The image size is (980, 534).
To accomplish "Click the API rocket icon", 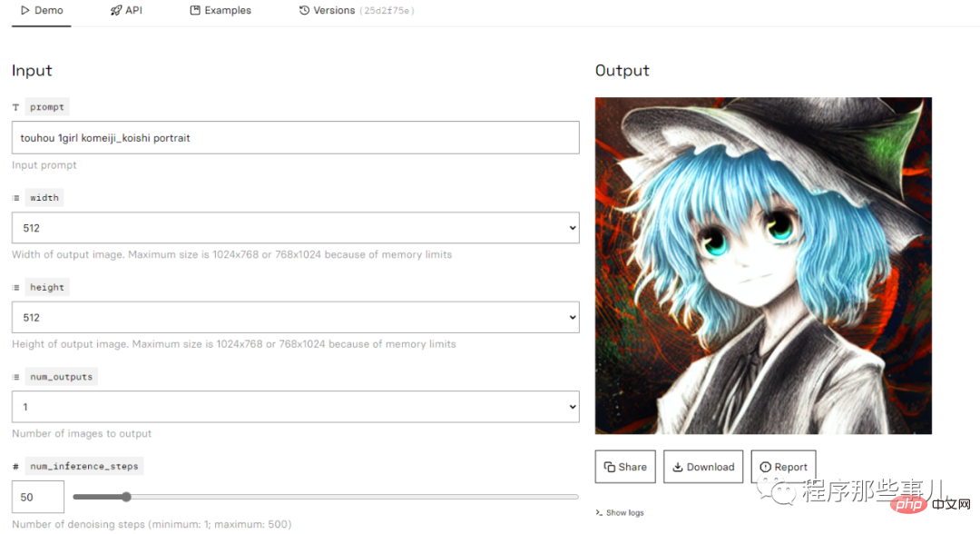I will (x=115, y=10).
